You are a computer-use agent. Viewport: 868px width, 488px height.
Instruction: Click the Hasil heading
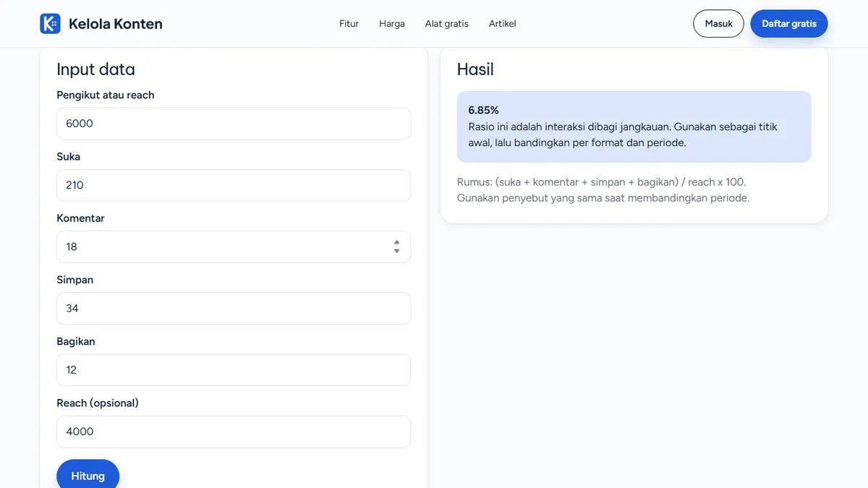pos(475,69)
